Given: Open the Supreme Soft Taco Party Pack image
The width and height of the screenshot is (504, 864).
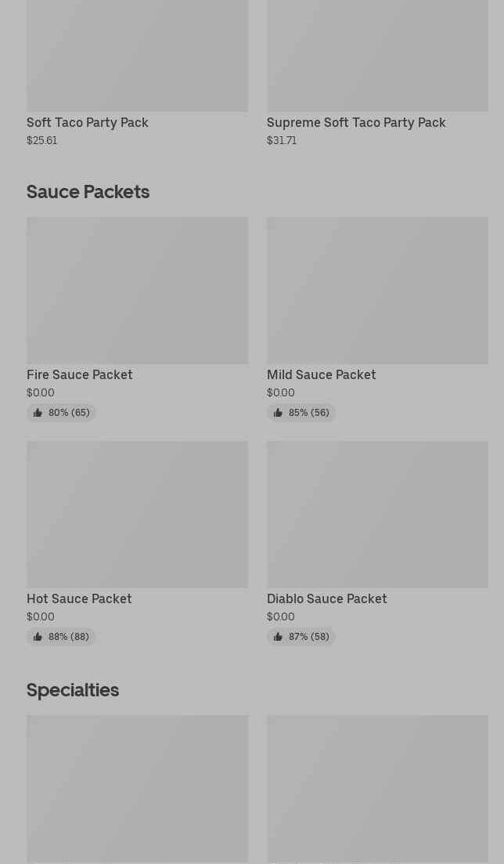Looking at the screenshot, I should coord(377,55).
